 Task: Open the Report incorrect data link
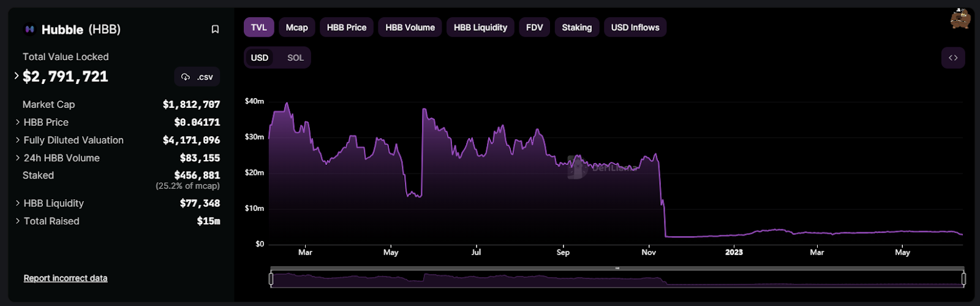(x=66, y=278)
